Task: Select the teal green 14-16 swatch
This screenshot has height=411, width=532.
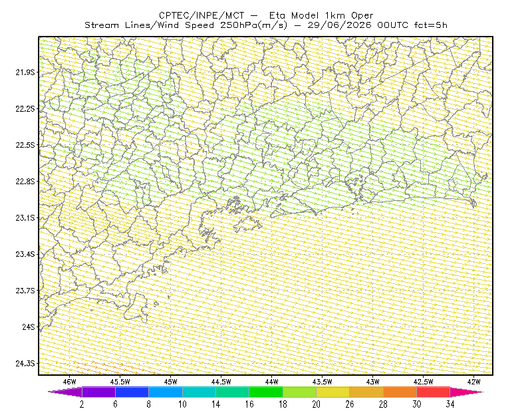Action: 232,392
